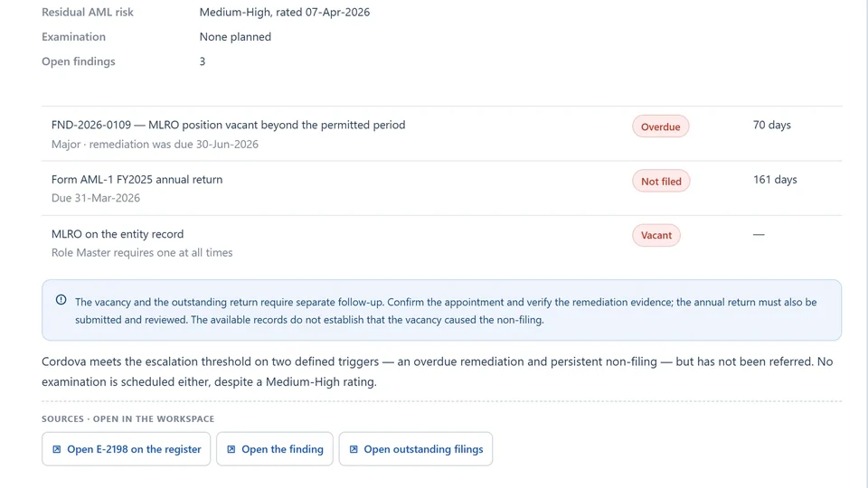Open outstanding filings button
Screen dimensions: 868x488
[416, 449]
